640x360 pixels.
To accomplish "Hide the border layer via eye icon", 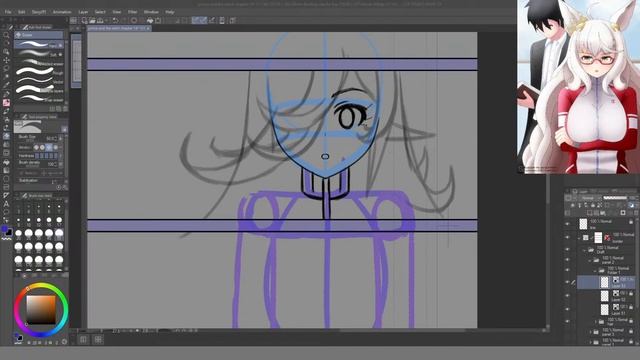I will [x=567, y=237].
